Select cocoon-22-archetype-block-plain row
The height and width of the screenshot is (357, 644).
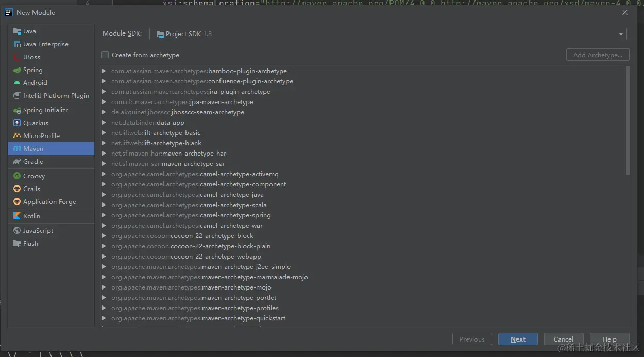(363, 246)
